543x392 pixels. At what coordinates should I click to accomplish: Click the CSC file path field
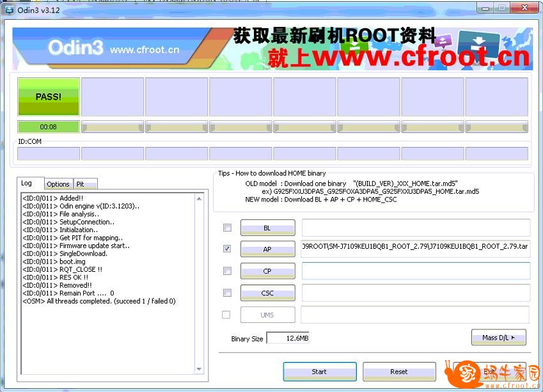[x=416, y=293]
